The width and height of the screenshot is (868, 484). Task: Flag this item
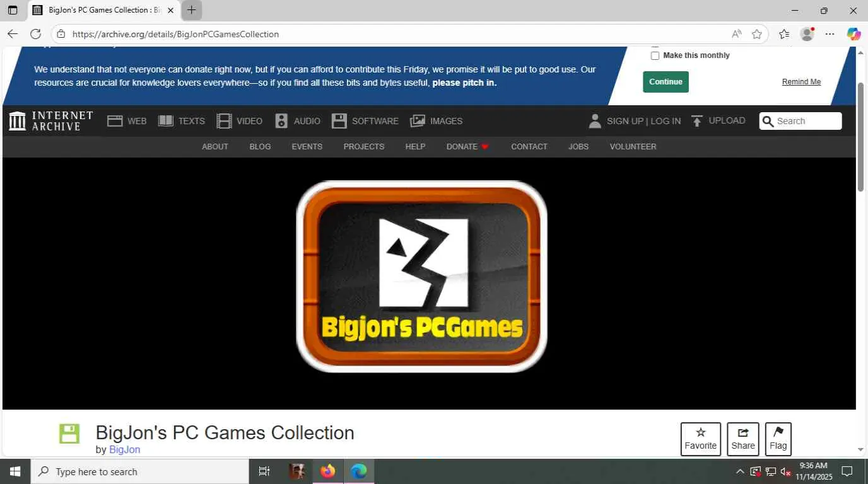tap(778, 439)
